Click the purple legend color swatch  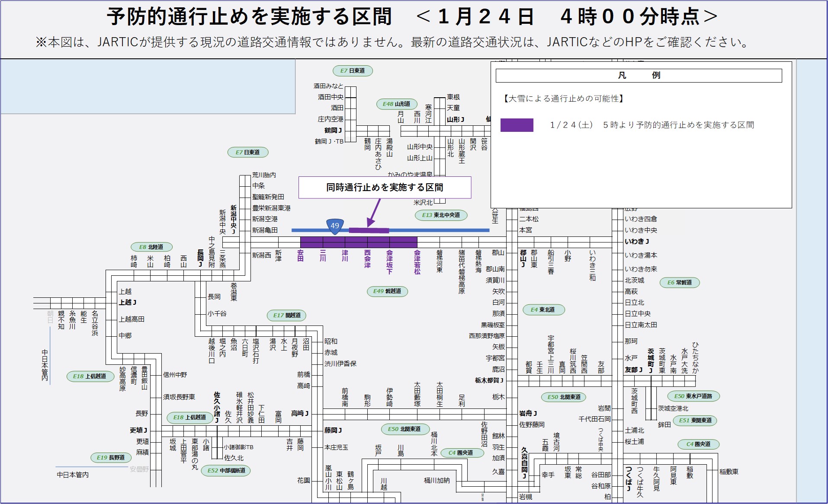point(517,125)
